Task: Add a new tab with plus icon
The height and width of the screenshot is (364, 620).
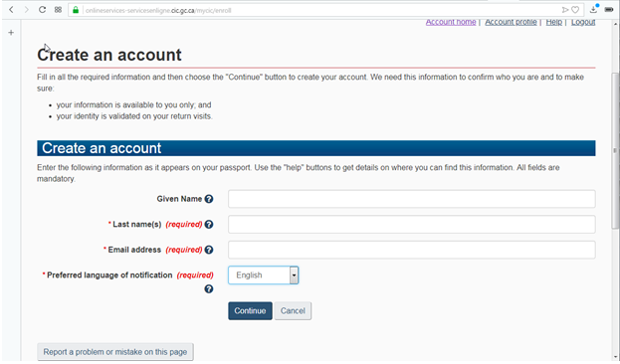Action: (x=11, y=33)
